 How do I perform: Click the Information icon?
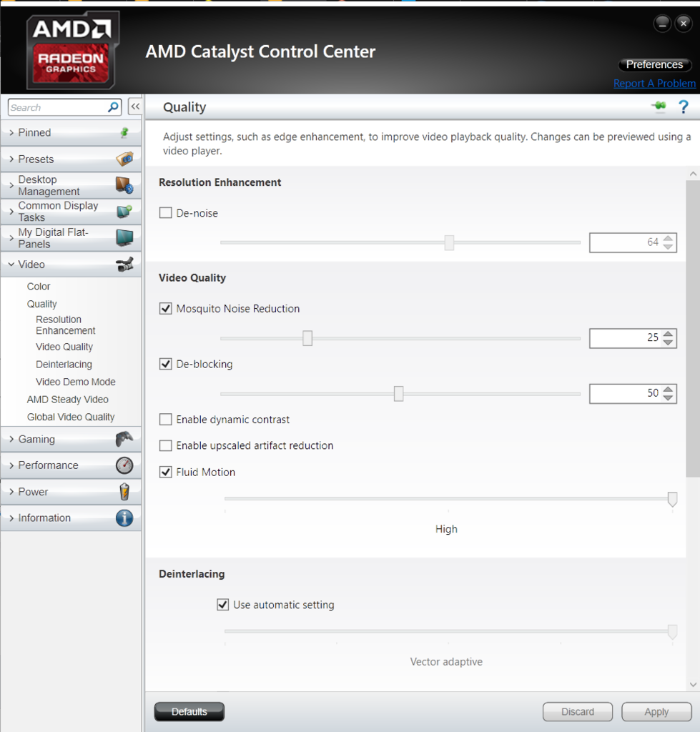pyautogui.click(x=124, y=518)
